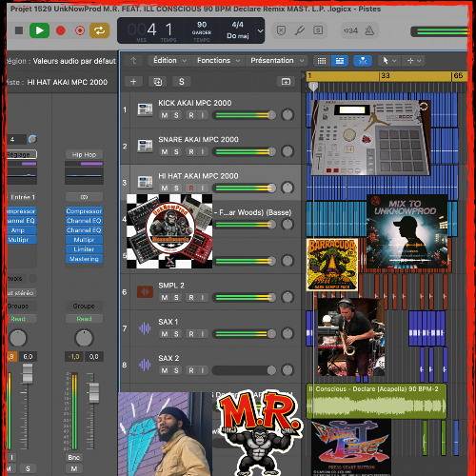This screenshot has height=476, width=476.
Task: Open the first Channel EQ on output strip
Action: coord(84,221)
